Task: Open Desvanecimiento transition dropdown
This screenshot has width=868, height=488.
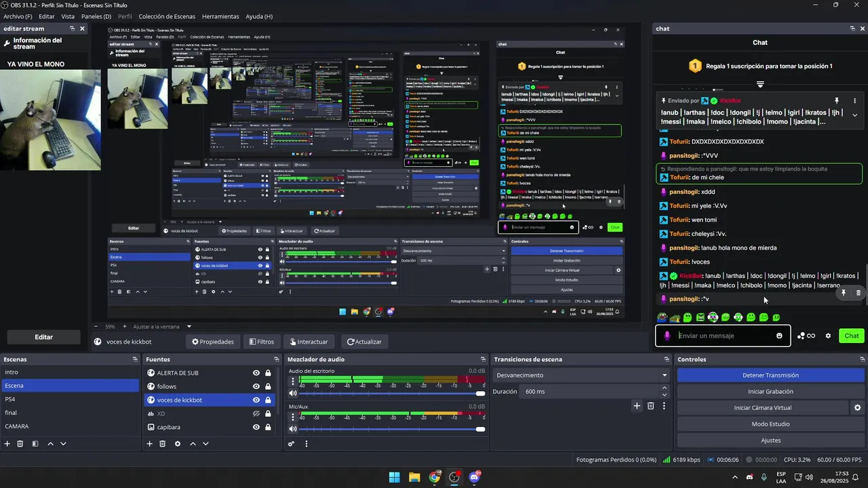Action: coord(582,375)
